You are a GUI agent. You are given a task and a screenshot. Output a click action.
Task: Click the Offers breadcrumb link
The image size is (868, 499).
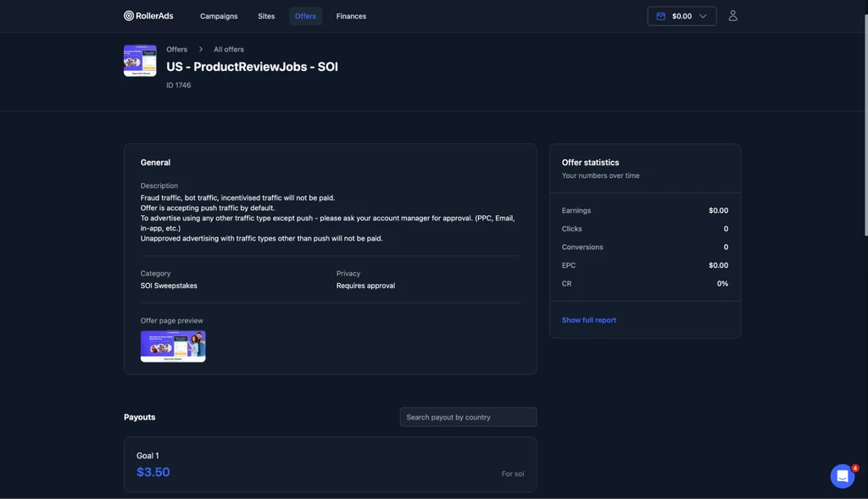click(x=176, y=49)
